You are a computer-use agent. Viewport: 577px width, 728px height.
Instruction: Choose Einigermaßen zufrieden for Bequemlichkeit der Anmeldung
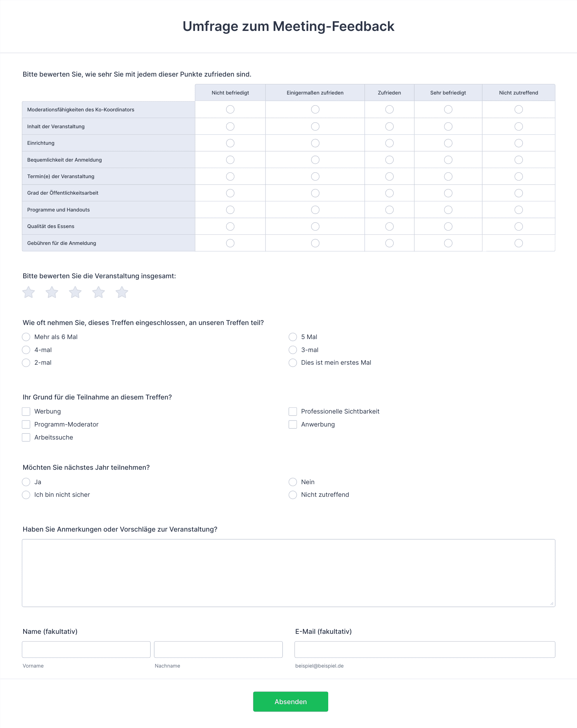pos(315,160)
